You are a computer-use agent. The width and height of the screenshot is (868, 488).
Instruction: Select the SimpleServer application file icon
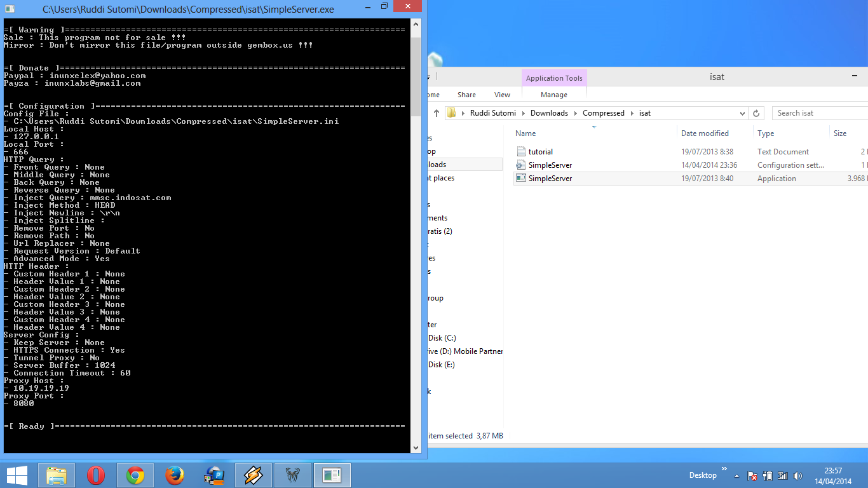pos(521,179)
